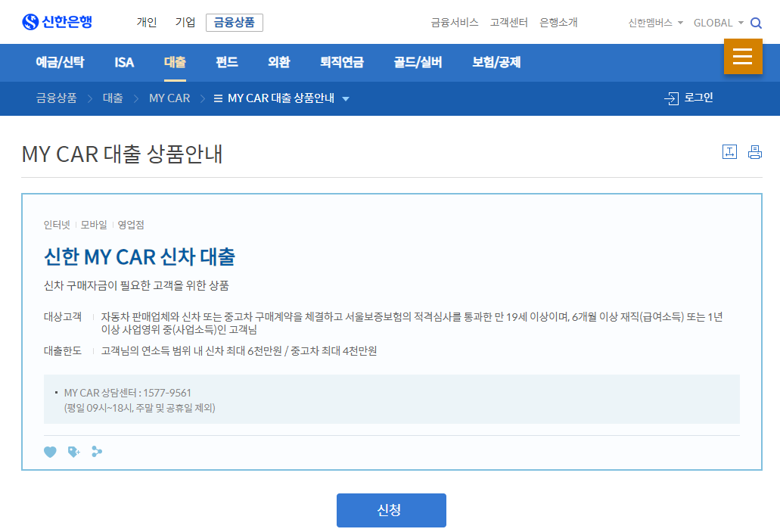Click the 대출 breadcrumb link
Screen dimensions: 780x532
tap(113, 98)
